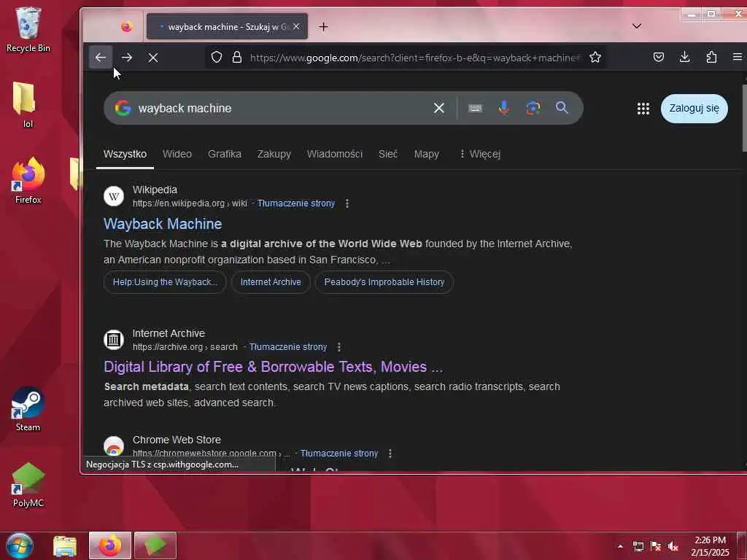This screenshot has height=560, width=747.
Task: Open the Google apps grid
Action: [x=643, y=109]
